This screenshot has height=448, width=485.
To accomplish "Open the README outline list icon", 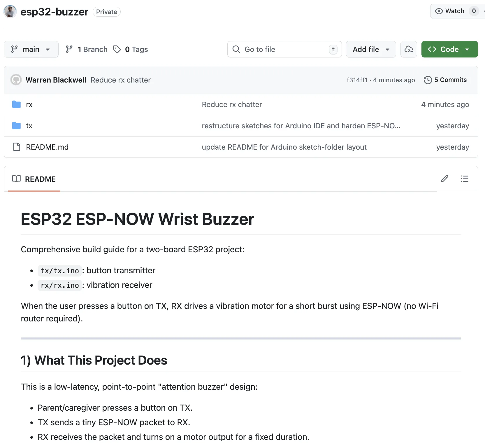I will [x=464, y=178].
